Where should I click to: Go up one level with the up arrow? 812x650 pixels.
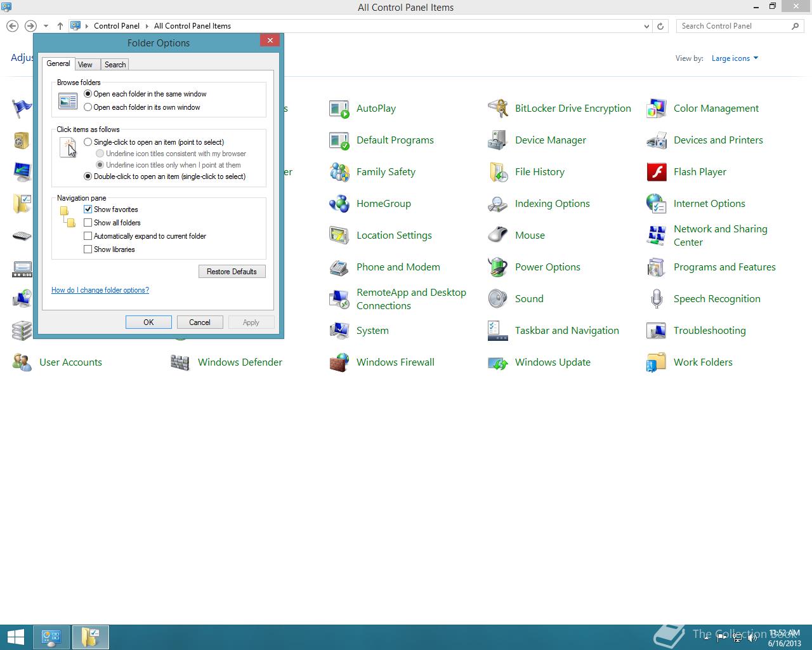point(60,26)
